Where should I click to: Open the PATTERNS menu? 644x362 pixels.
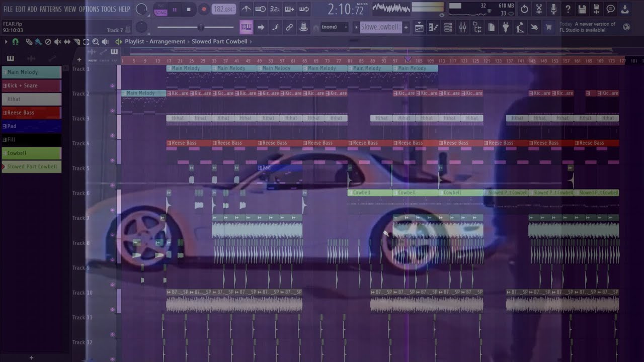51,9
